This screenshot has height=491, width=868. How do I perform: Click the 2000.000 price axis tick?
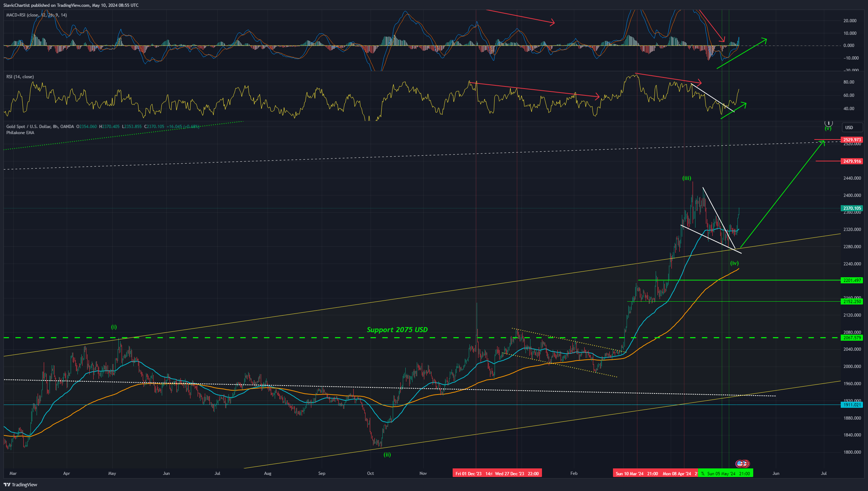(x=852, y=367)
